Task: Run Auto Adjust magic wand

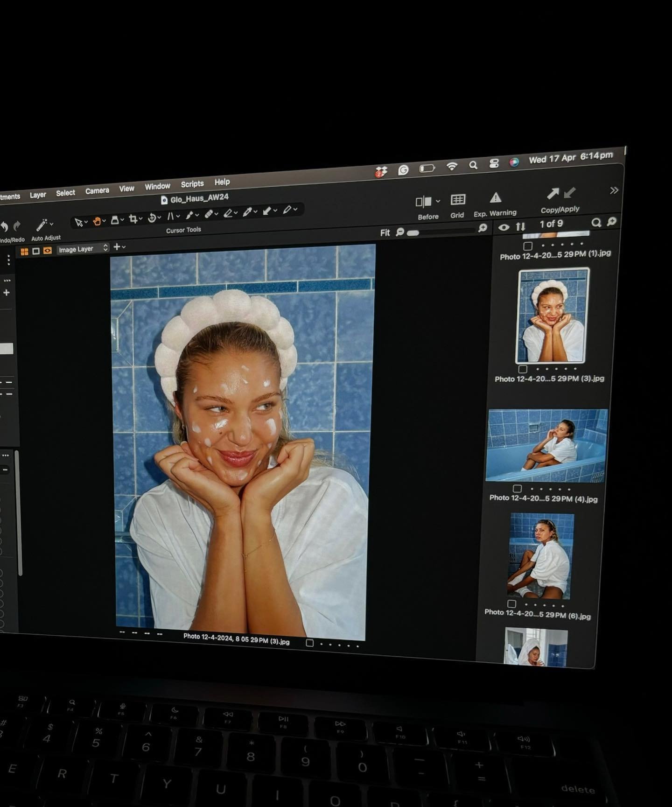Action: (42, 225)
